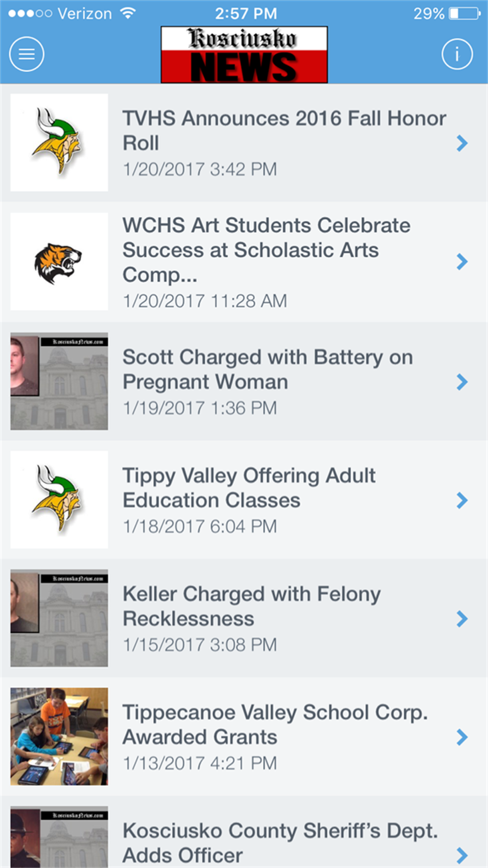This screenshot has width=488, height=868.
Task: Open the Scott courthouse mugshot thumbnail
Action: point(59,381)
